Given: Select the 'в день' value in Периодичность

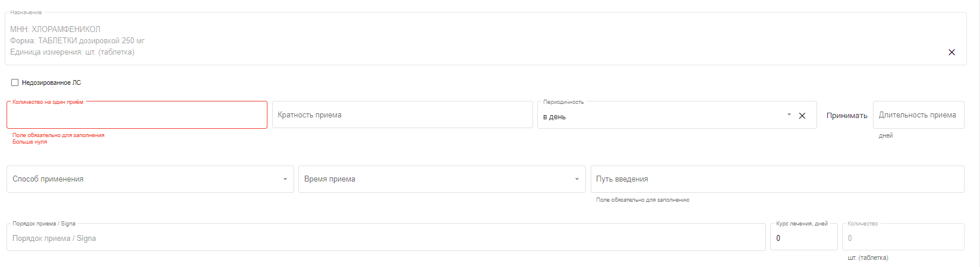Looking at the screenshot, I should tap(554, 117).
